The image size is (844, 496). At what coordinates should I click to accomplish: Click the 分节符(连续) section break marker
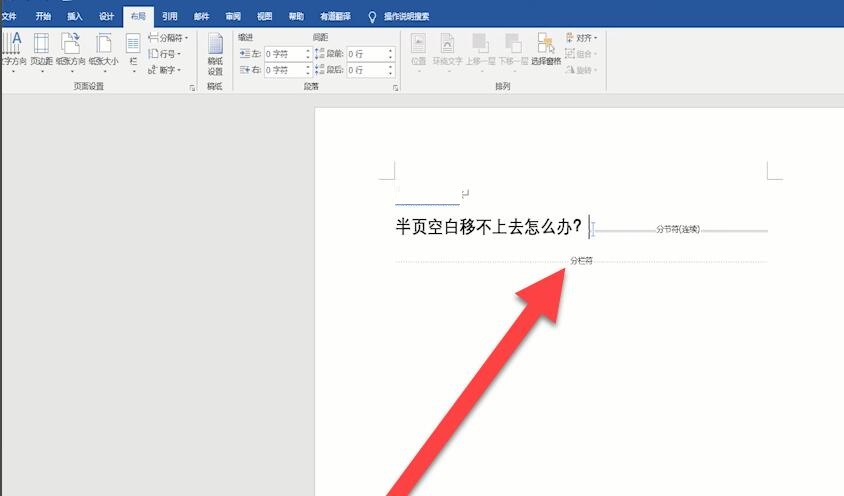click(x=678, y=229)
